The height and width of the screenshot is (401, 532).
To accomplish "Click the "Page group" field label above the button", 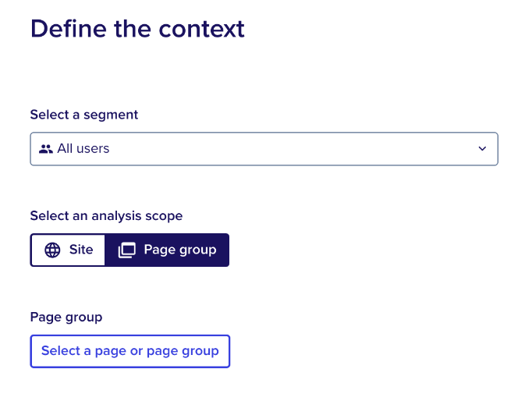I will [66, 318].
